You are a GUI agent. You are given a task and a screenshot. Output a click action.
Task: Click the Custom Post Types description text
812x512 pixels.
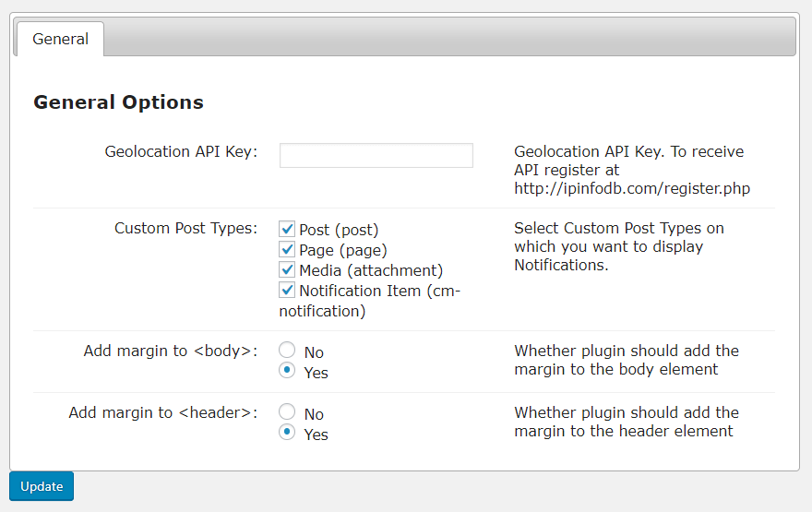(618, 246)
